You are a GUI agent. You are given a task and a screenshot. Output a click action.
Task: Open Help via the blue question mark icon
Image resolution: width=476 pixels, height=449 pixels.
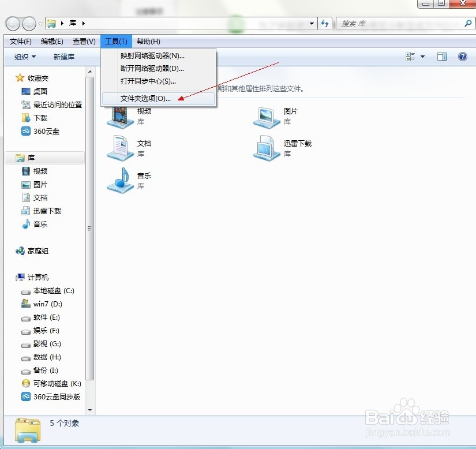tap(462, 57)
